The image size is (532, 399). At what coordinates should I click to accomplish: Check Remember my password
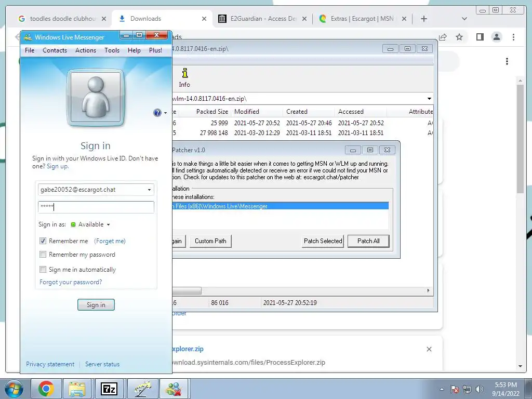[43, 255]
